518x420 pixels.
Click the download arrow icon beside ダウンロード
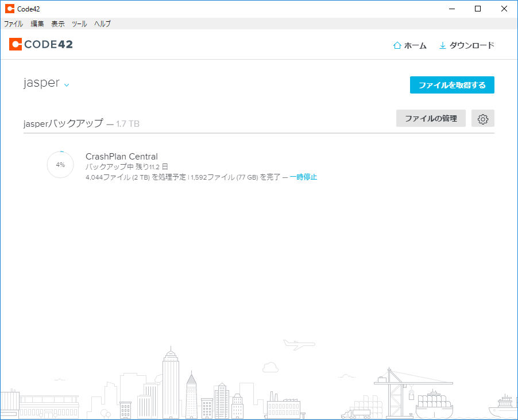point(442,45)
